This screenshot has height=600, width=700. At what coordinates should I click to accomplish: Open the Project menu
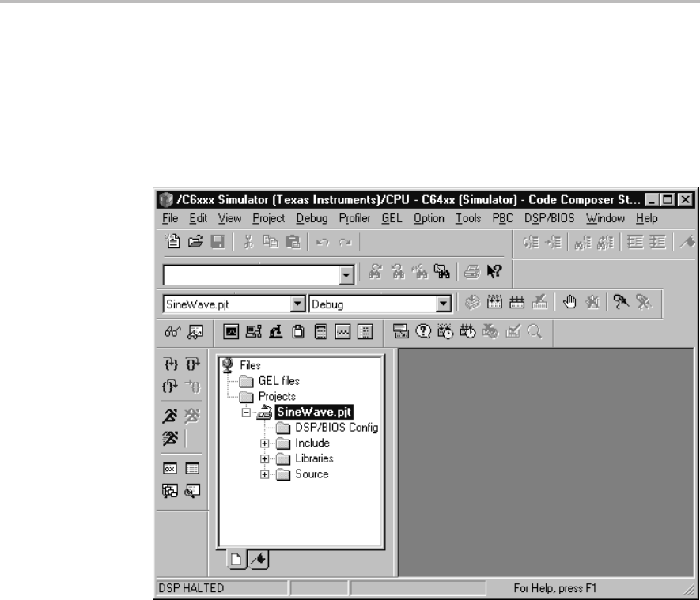pyautogui.click(x=268, y=219)
